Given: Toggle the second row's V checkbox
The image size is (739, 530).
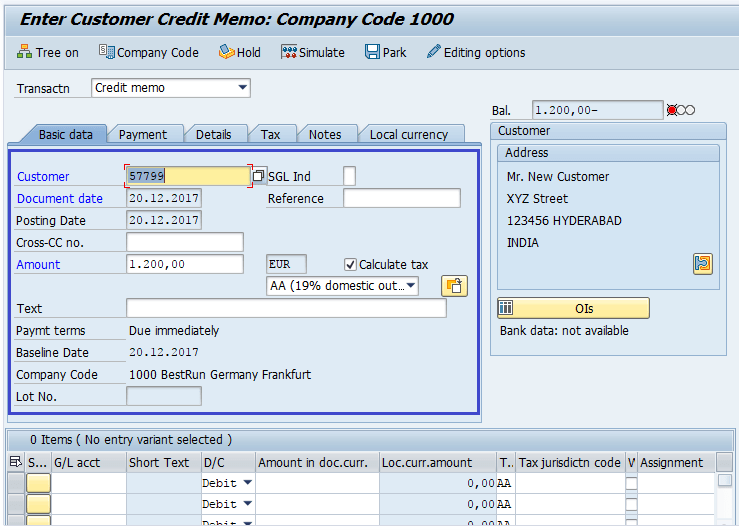Looking at the screenshot, I should click(631, 504).
